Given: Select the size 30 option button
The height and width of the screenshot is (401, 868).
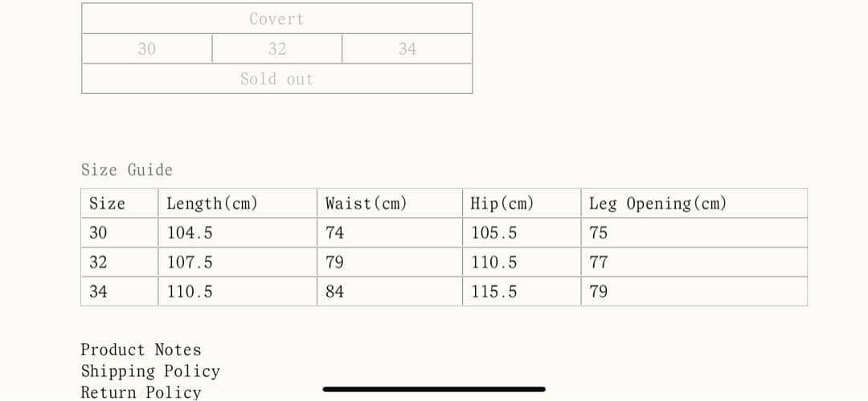Looking at the screenshot, I should 147,49.
